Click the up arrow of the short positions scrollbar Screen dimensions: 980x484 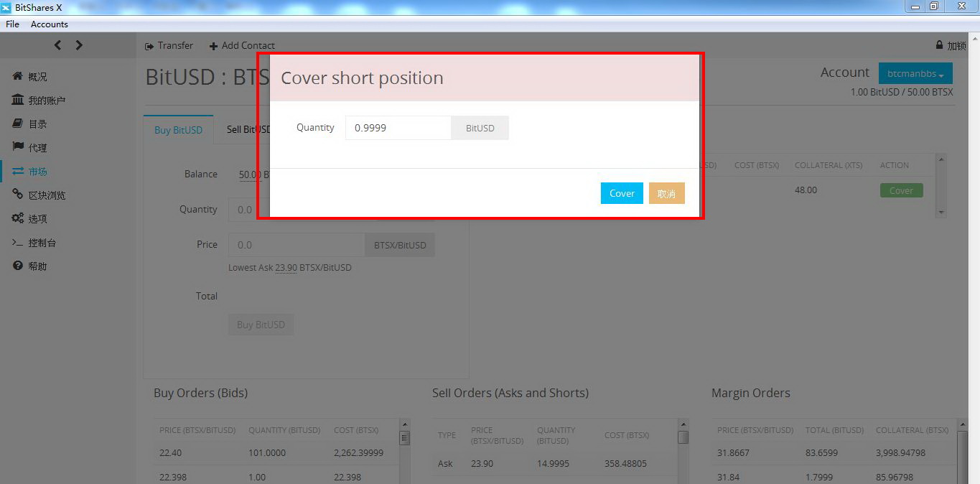click(941, 159)
